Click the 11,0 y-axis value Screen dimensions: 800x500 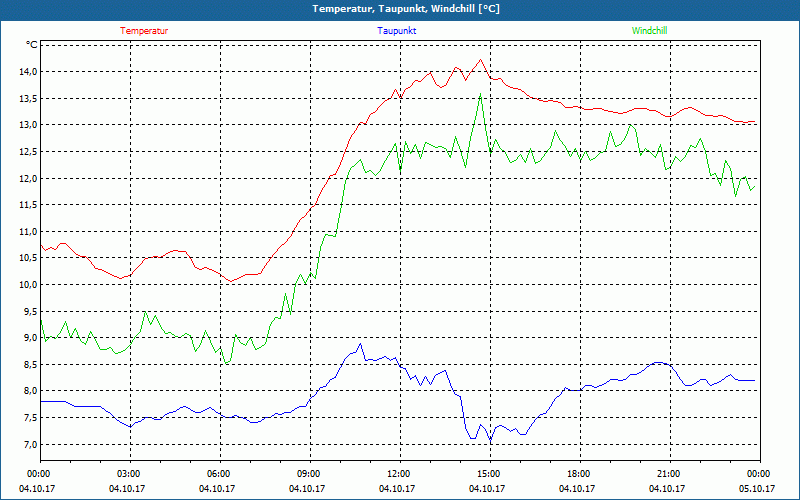(29, 232)
